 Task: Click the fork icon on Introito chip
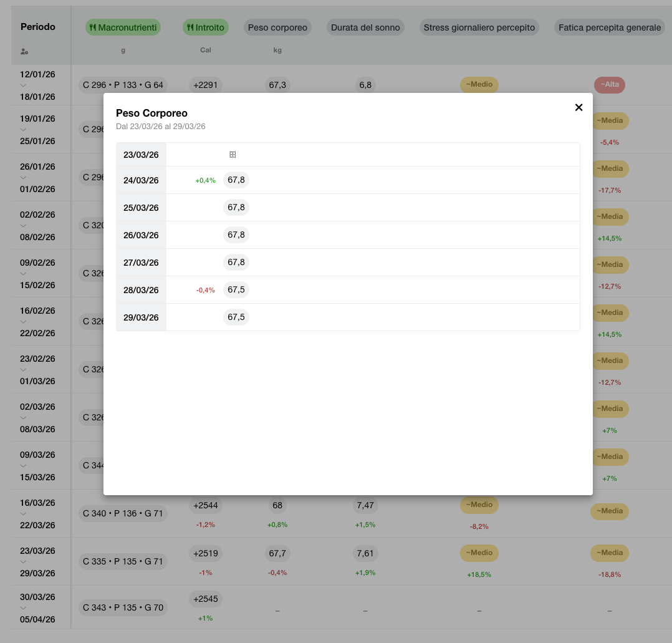click(x=190, y=27)
